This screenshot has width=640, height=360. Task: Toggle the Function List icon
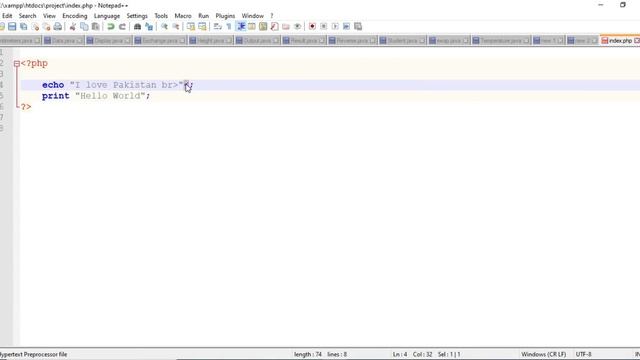coord(275,27)
